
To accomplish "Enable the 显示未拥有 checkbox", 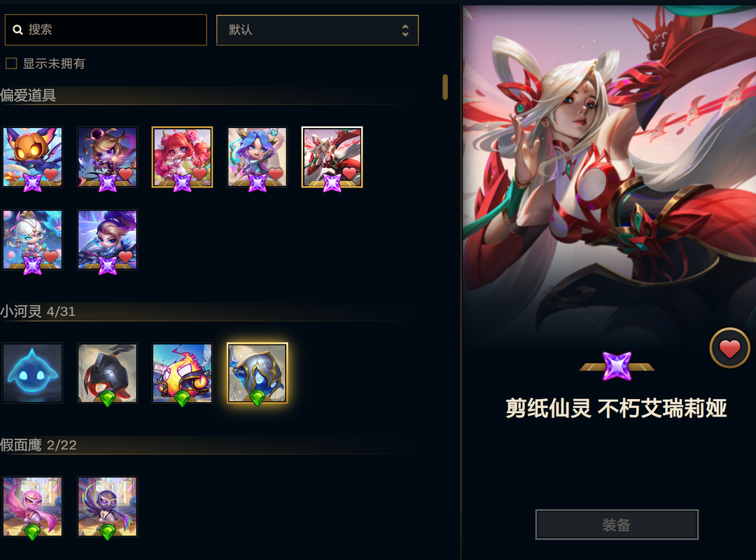I will [x=11, y=63].
